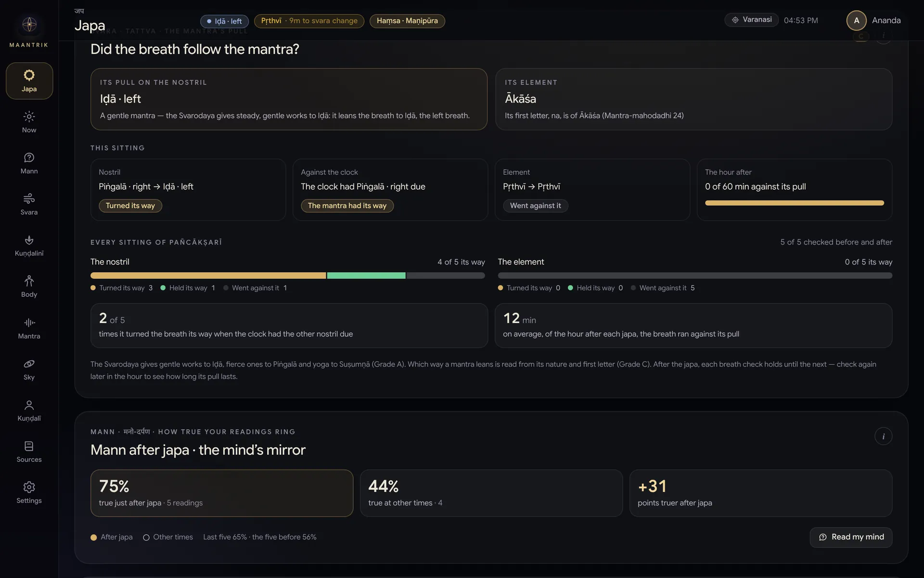Open the Body figure icon

29,281
